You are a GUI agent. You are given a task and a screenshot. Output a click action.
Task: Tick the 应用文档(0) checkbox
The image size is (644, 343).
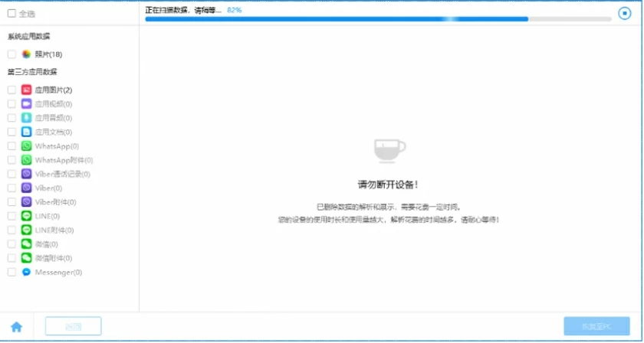[x=11, y=132]
